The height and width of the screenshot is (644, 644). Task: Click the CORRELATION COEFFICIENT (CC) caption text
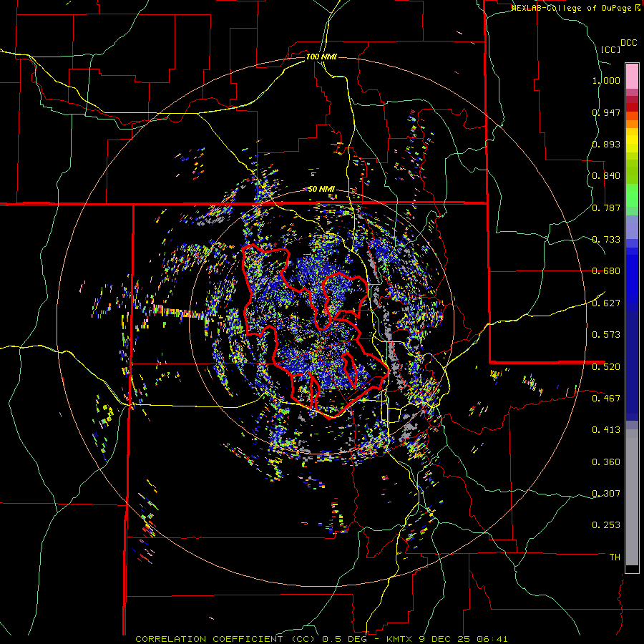tap(225, 639)
